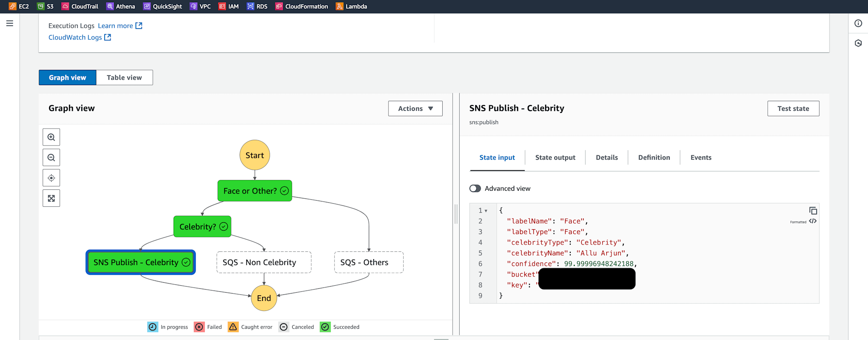The width and height of the screenshot is (868, 340).
Task: Open QuickSight service shortcut
Action: pyautogui.click(x=163, y=7)
